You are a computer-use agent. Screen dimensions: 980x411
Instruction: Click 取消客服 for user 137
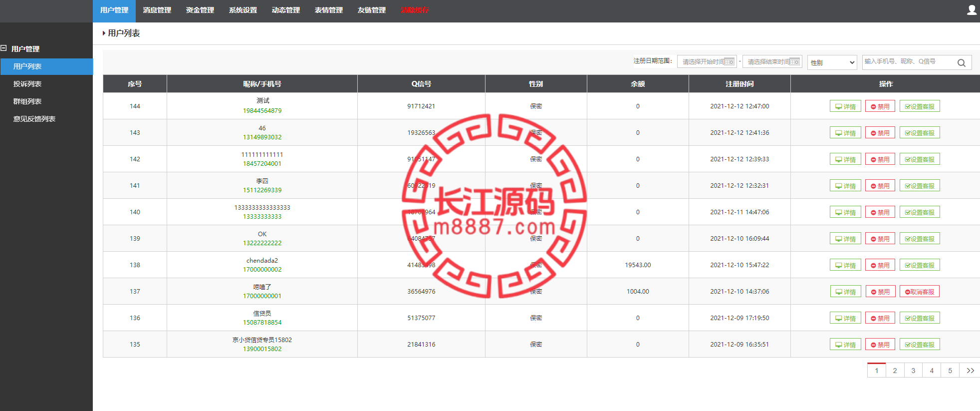[x=920, y=292]
